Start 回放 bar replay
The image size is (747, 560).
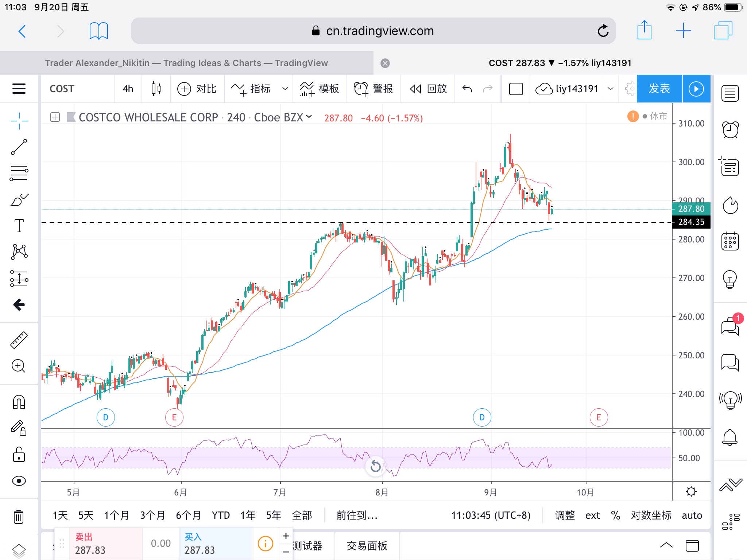coord(428,89)
